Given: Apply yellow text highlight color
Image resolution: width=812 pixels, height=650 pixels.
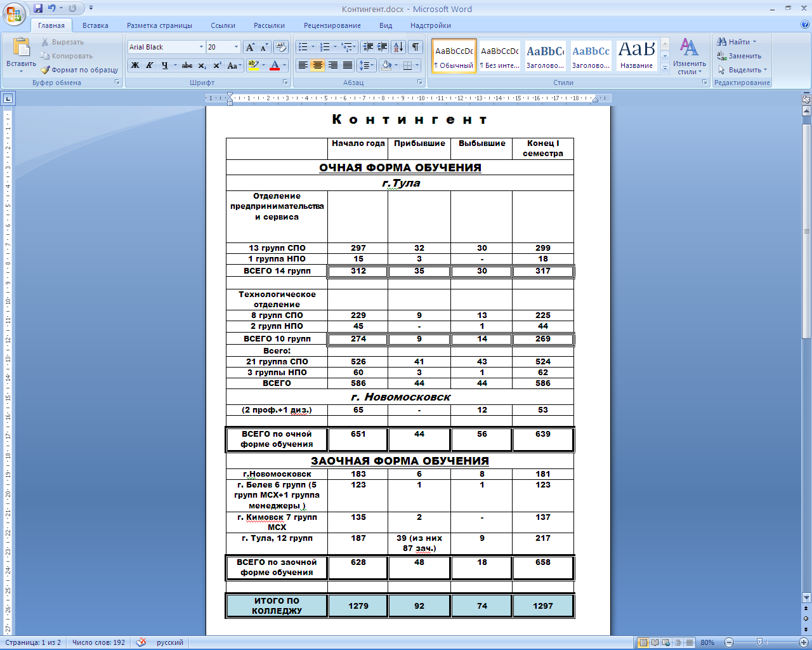Looking at the screenshot, I should (x=252, y=65).
